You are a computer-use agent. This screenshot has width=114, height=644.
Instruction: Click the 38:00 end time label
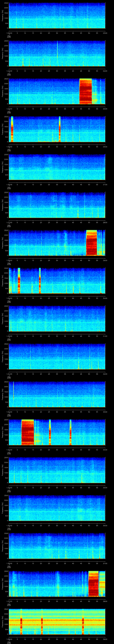click(105, 601)
